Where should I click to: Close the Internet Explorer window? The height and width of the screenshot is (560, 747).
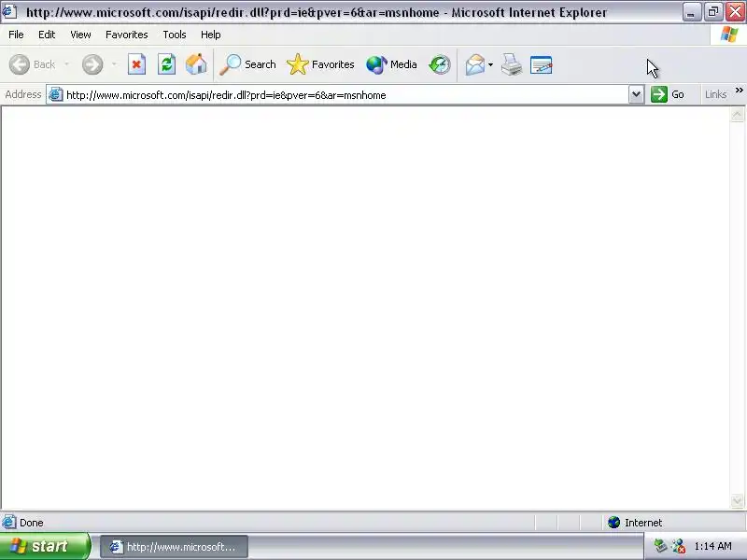pos(735,12)
